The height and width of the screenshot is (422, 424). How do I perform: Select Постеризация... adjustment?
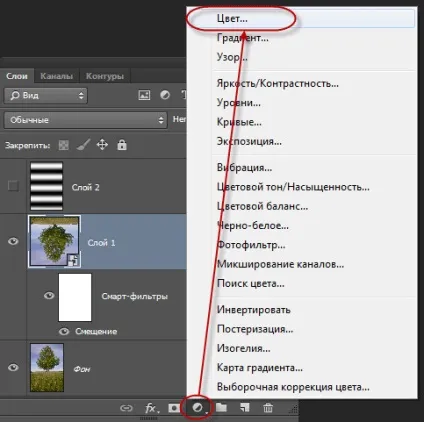click(x=302, y=329)
